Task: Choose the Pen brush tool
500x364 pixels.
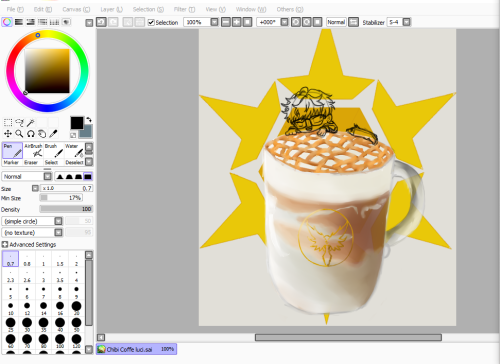Action: [x=12, y=150]
